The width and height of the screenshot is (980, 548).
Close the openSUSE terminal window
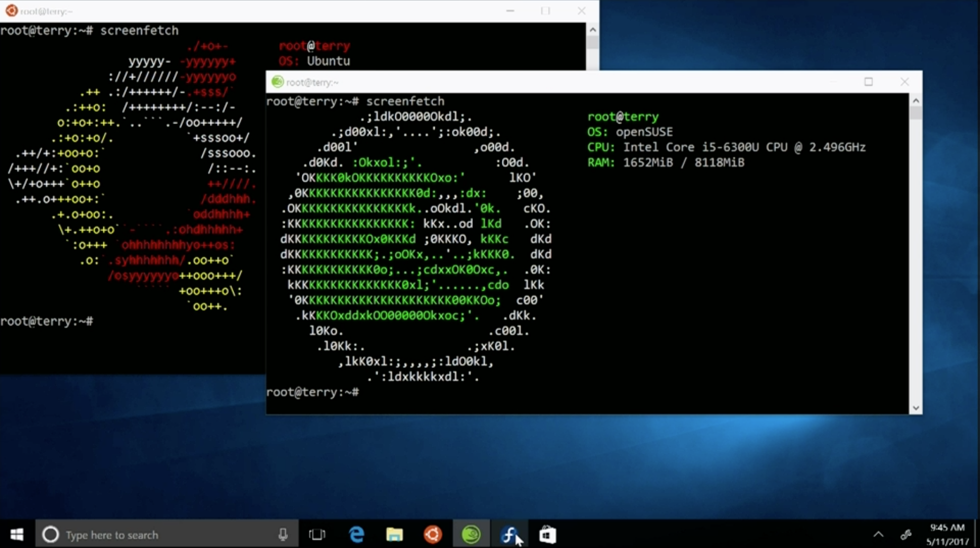[x=904, y=82]
